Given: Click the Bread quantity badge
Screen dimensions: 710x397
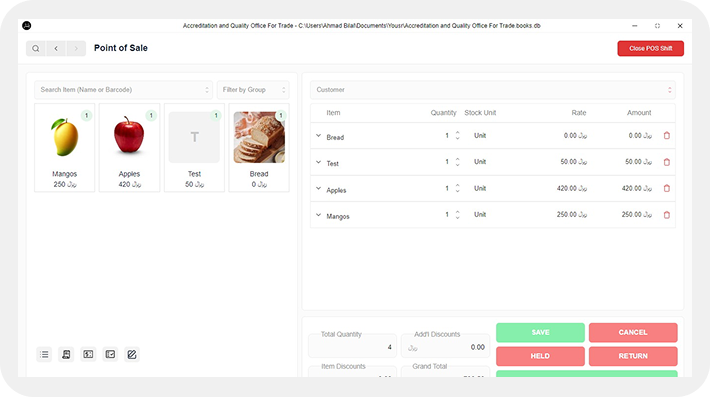Looking at the screenshot, I should pyautogui.click(x=281, y=115).
